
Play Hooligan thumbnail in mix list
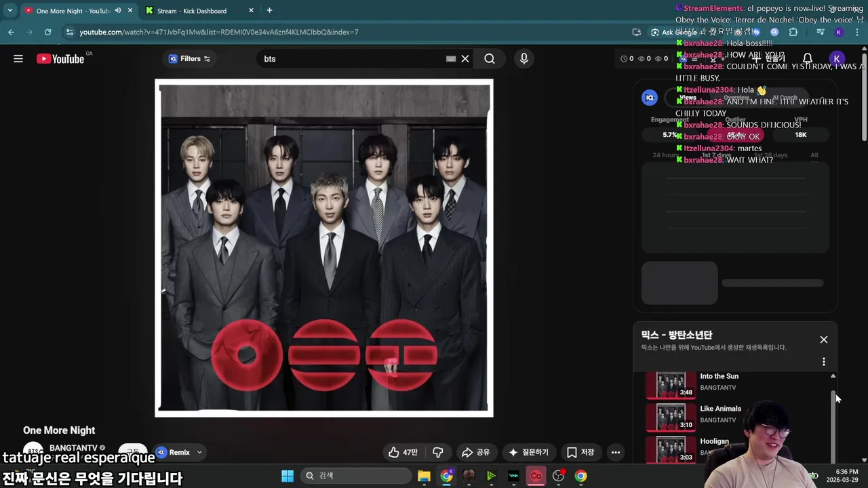click(x=671, y=449)
